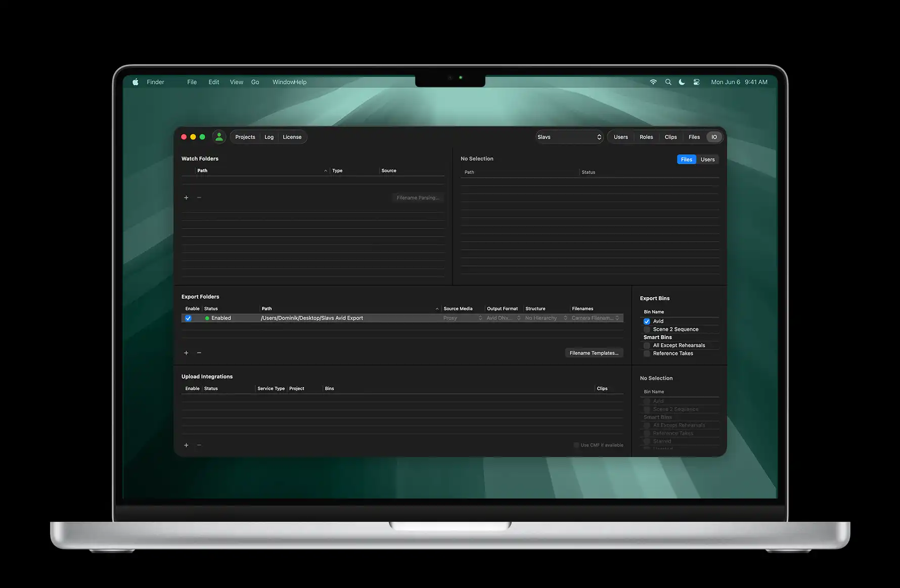Click the remove button under Export Folders
This screenshot has width=900, height=588.
199,352
